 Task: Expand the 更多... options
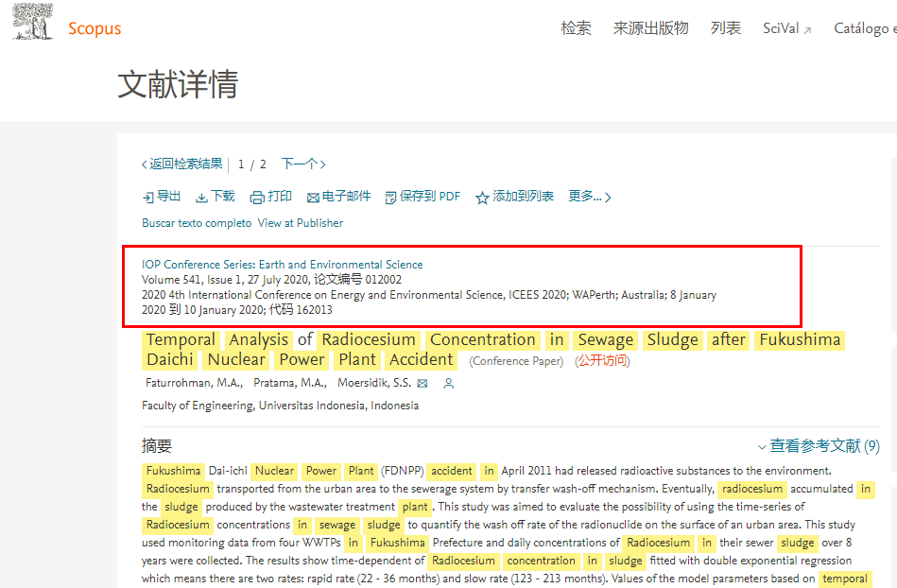pos(589,197)
